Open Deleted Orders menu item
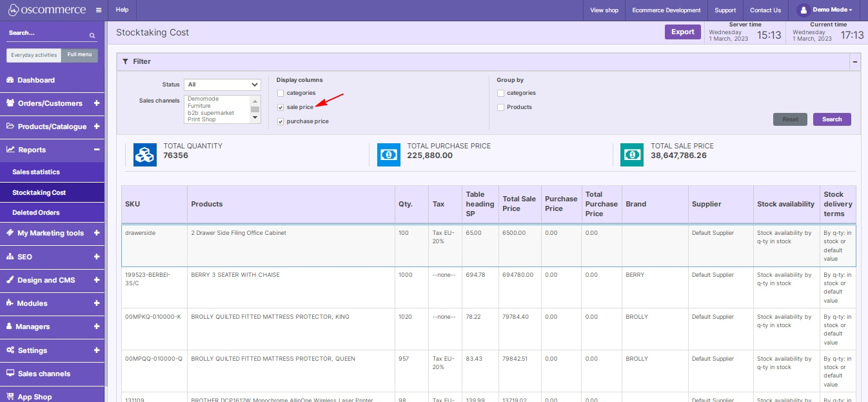868x402 pixels. pos(52,212)
